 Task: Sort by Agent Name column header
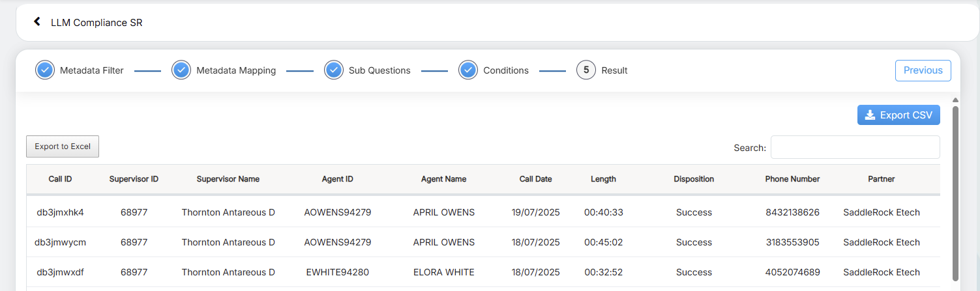pos(443,179)
